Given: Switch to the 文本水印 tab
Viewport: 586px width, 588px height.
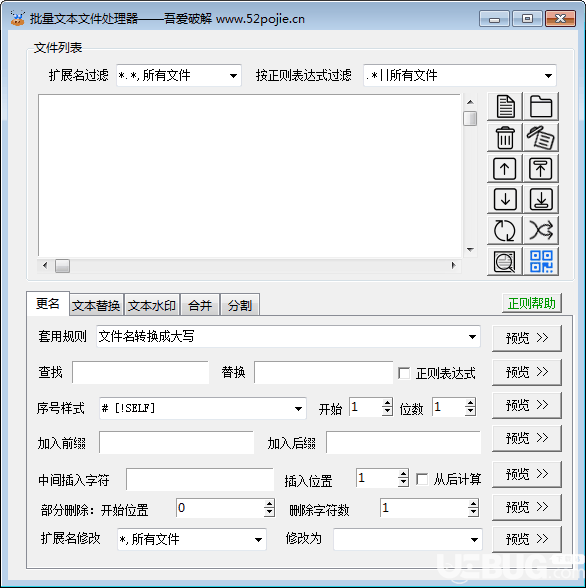Looking at the screenshot, I should 152,306.
